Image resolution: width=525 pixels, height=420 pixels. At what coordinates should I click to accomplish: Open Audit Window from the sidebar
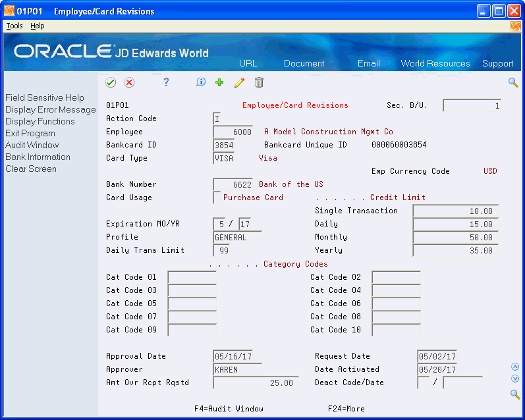click(x=32, y=145)
